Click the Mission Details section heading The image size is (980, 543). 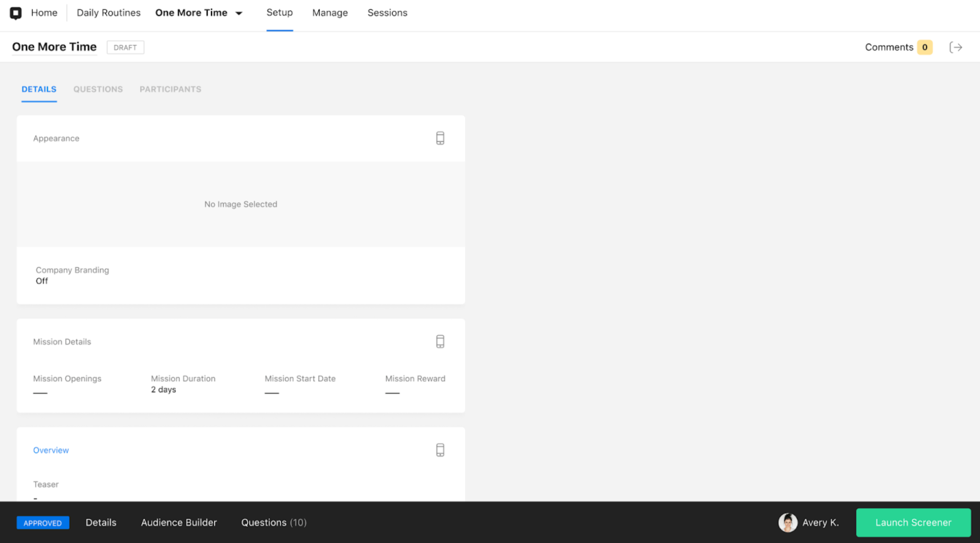click(x=62, y=342)
